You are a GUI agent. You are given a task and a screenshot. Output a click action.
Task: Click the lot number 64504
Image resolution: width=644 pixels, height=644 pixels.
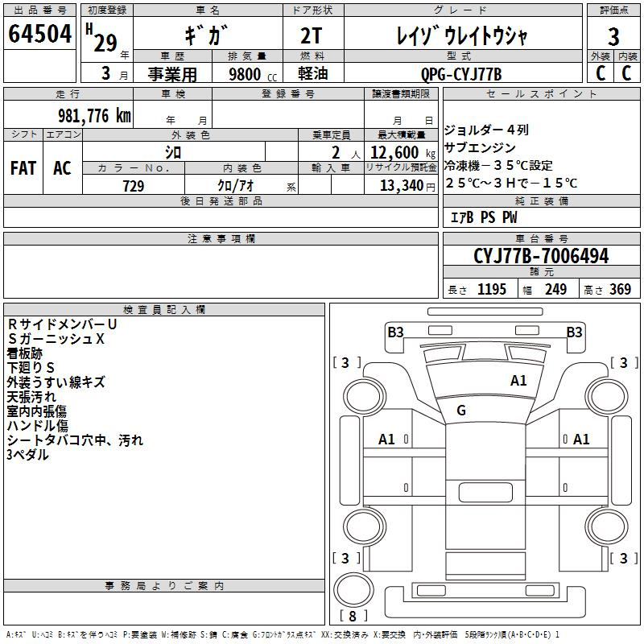pos(39,34)
